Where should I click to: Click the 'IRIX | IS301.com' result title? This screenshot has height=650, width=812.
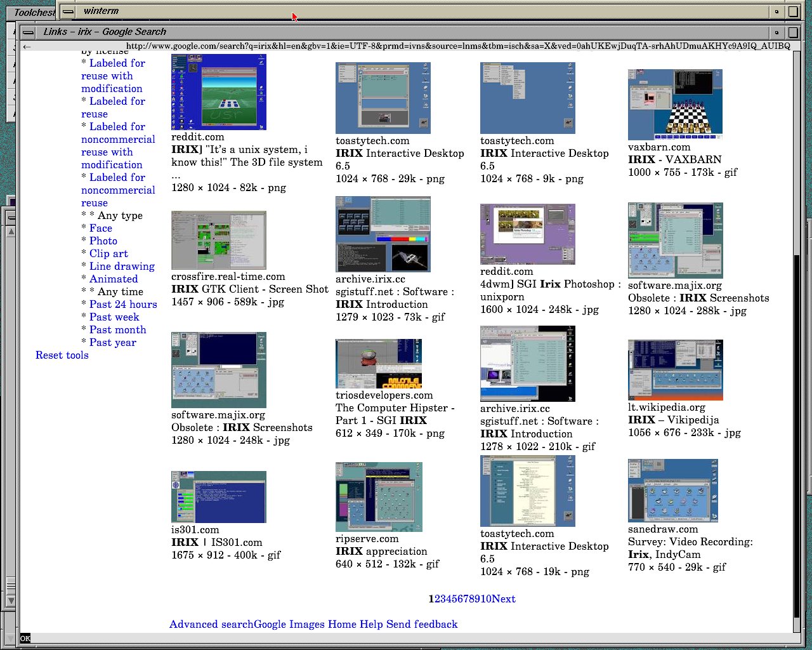coord(216,543)
